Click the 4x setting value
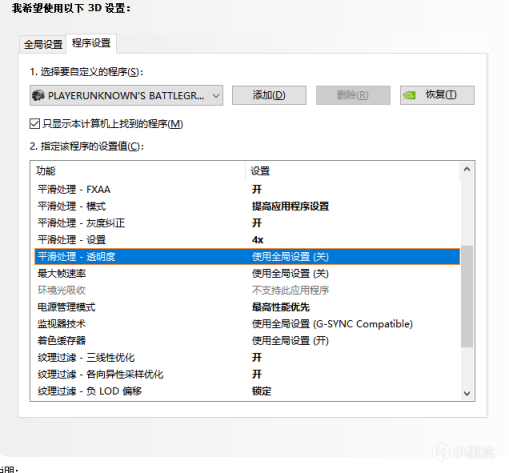This screenshot has height=473, width=509. (x=258, y=240)
